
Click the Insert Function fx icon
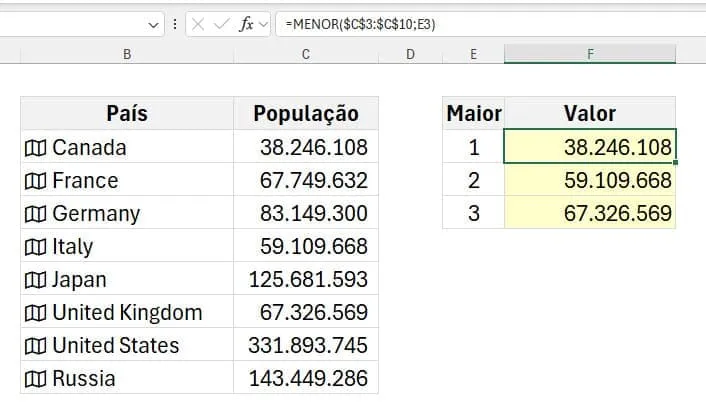246,24
